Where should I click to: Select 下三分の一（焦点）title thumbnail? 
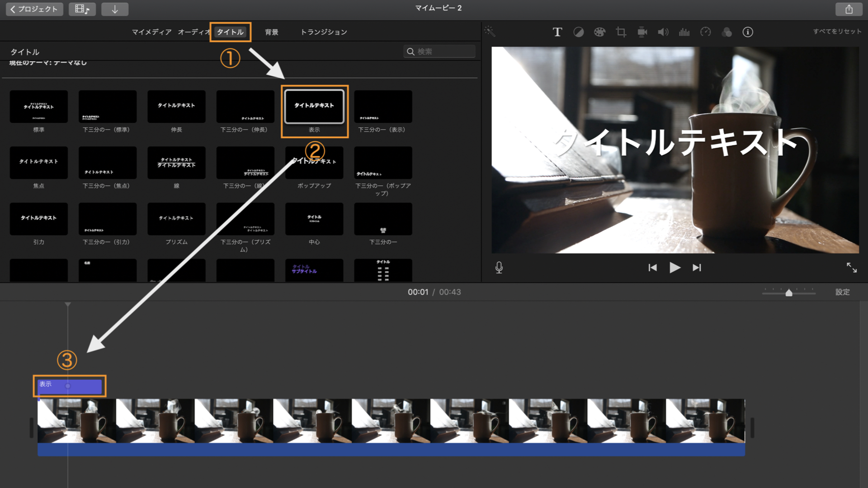click(108, 163)
